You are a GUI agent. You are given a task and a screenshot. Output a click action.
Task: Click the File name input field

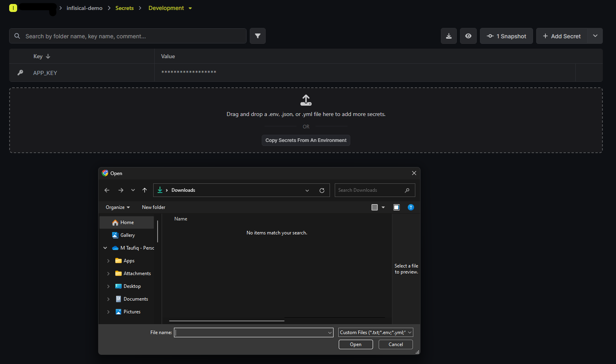tap(251, 333)
